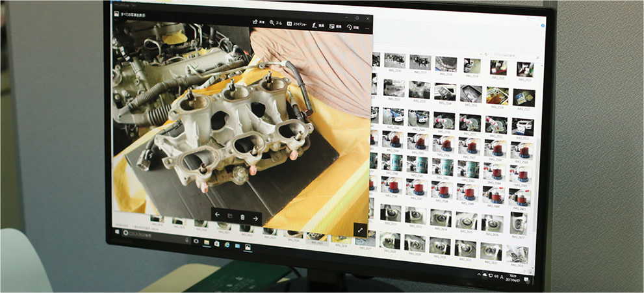The height and width of the screenshot is (293, 644).
Task: Go back to all photos view
Action: (x=129, y=15)
